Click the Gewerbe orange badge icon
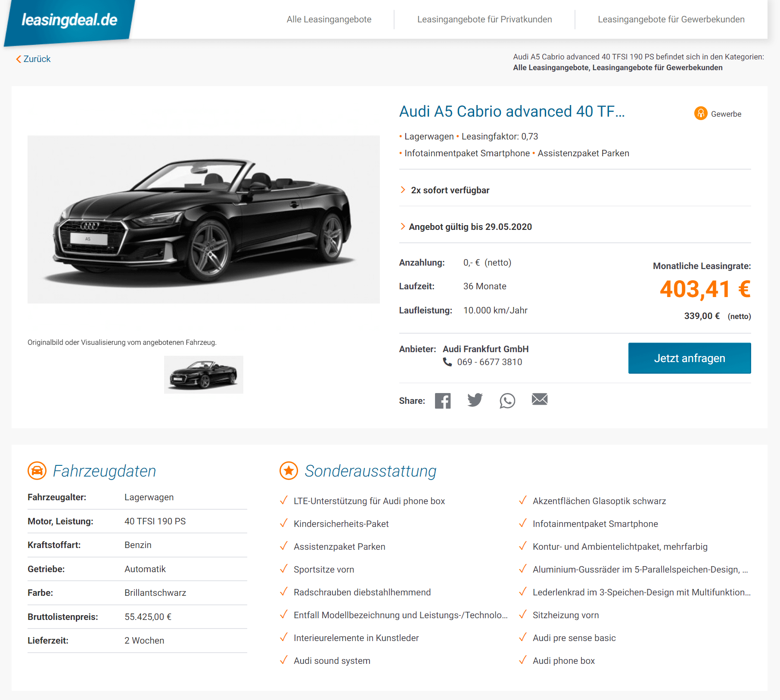780x700 pixels. pyautogui.click(x=701, y=113)
